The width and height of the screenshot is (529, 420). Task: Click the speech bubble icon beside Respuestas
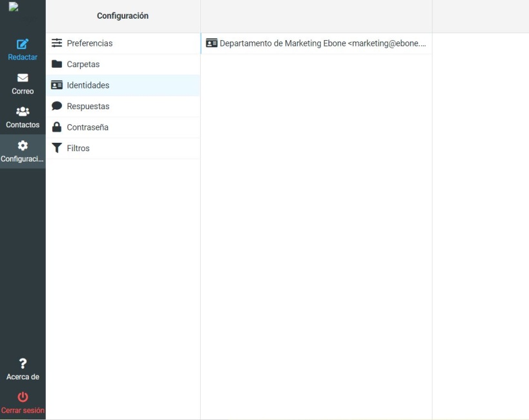click(x=57, y=106)
